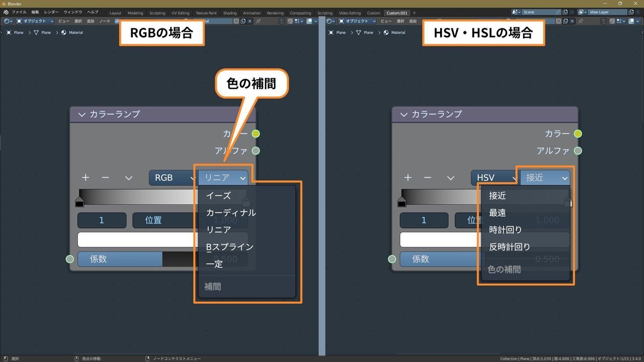
Task: Toggle snap icon in left node editor
Action: pyautogui.click(x=290, y=21)
